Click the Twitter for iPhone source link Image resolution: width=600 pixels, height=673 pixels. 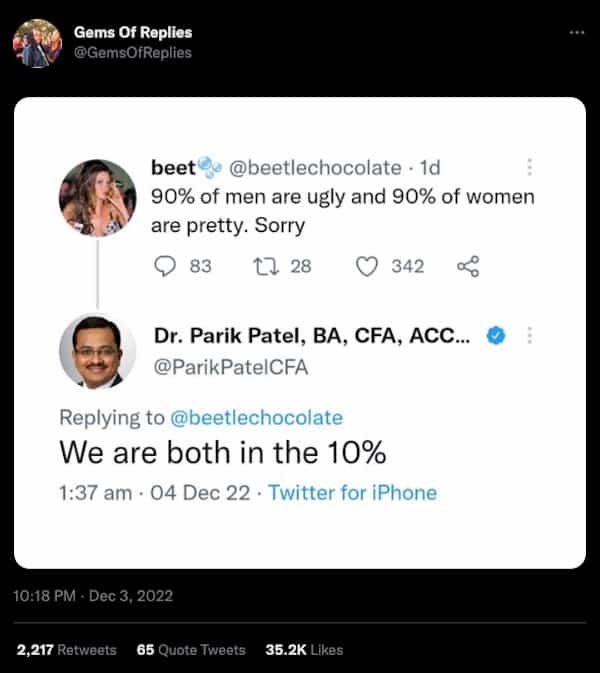coord(353,492)
